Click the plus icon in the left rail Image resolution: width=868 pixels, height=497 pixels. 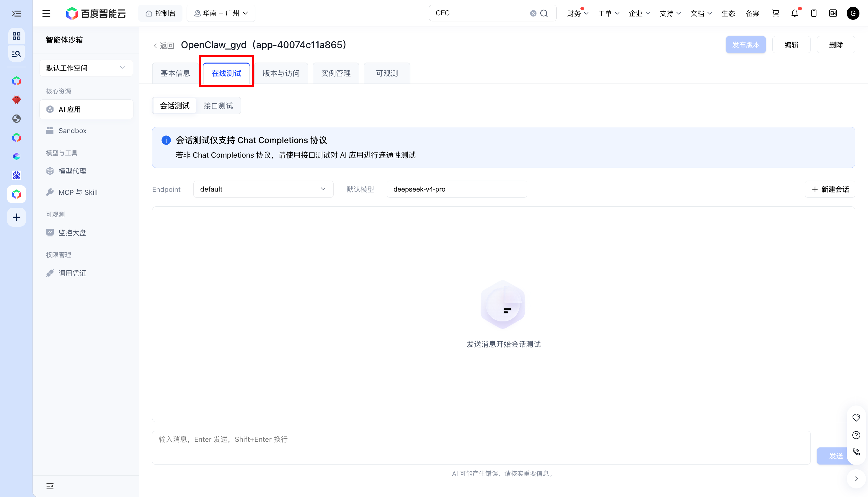point(17,217)
